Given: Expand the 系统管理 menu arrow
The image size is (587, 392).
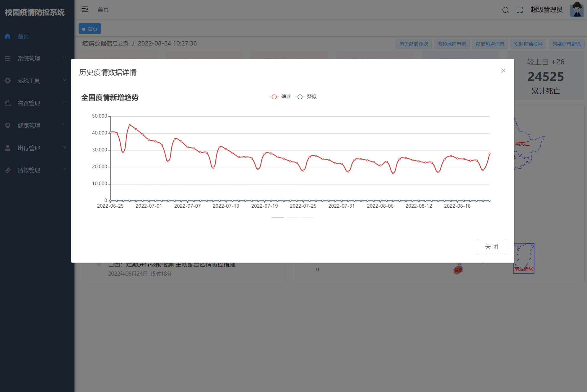Looking at the screenshot, I should coord(64,58).
